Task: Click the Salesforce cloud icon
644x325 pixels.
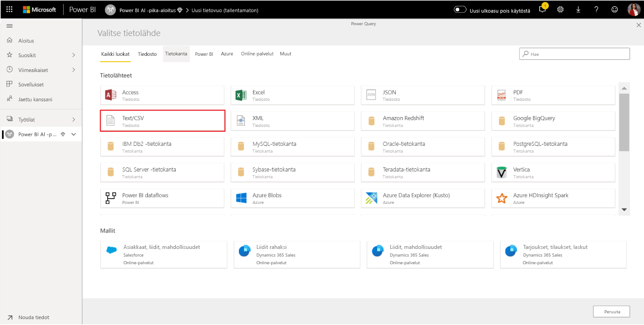Action: point(111,250)
